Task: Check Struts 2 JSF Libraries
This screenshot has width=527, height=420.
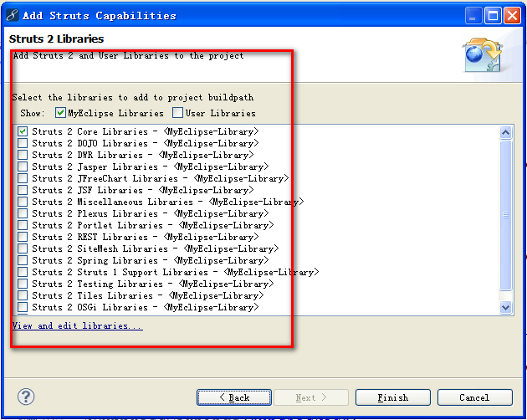Action: pyautogui.click(x=23, y=190)
